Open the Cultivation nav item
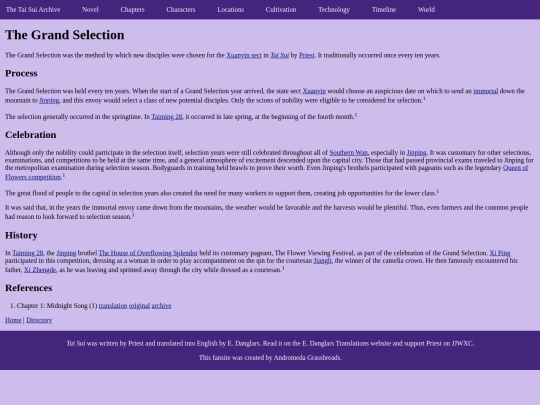 pos(281,10)
